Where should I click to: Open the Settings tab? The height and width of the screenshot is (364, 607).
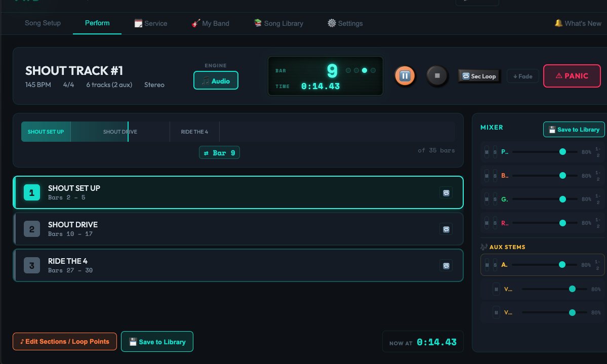(x=345, y=23)
